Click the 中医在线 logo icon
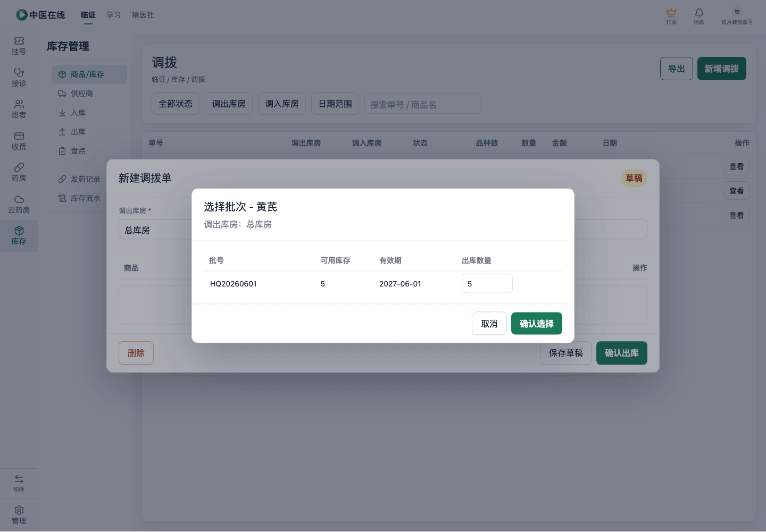766x532 pixels. [x=21, y=15]
